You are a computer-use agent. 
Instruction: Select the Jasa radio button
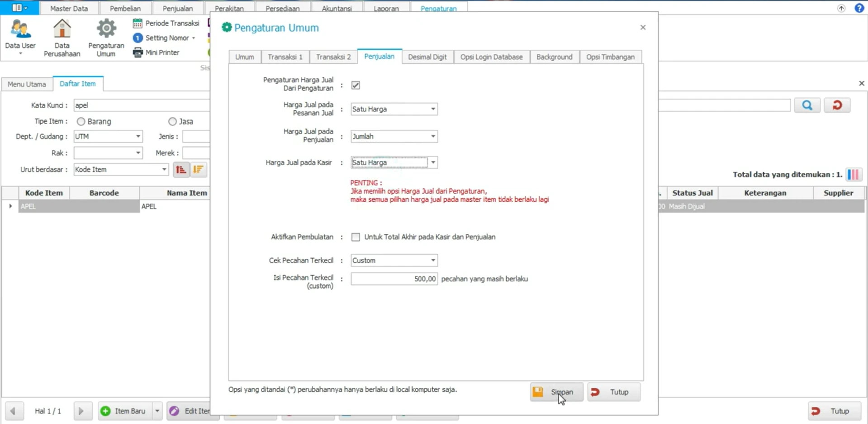[172, 121]
